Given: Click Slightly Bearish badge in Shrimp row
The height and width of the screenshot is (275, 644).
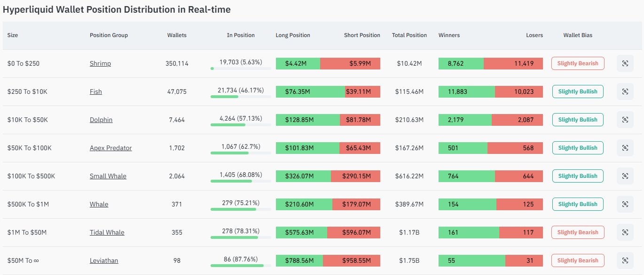Looking at the screenshot, I should click(578, 63).
